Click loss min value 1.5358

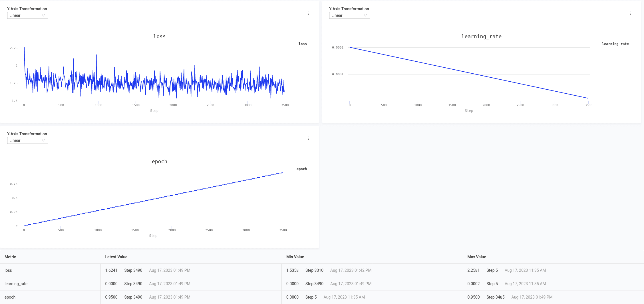[x=292, y=270]
